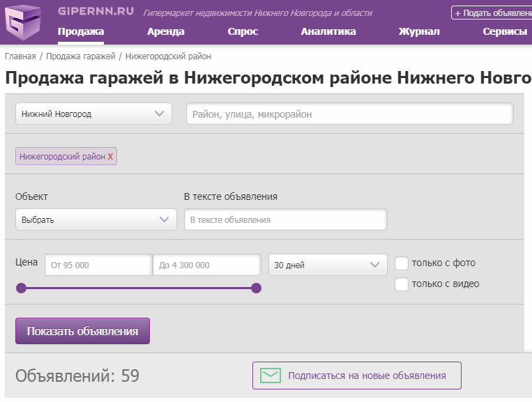Click the Главная breadcrumb link

point(20,56)
